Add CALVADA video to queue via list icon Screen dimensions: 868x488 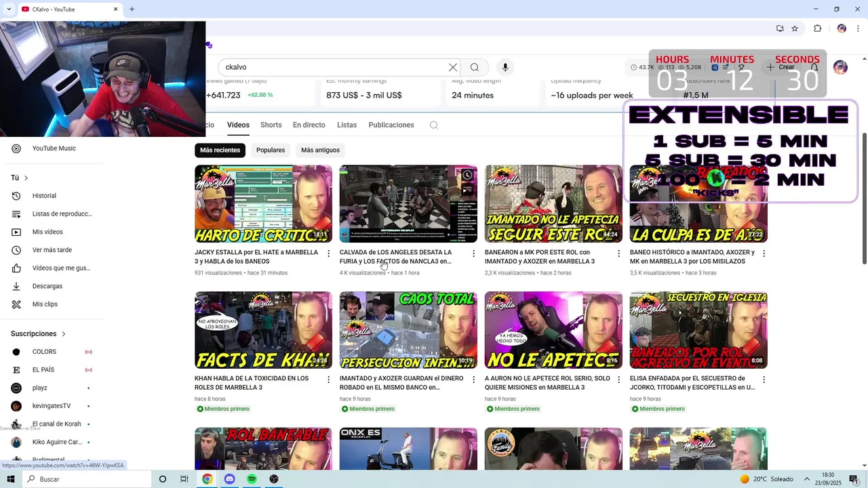click(x=467, y=190)
